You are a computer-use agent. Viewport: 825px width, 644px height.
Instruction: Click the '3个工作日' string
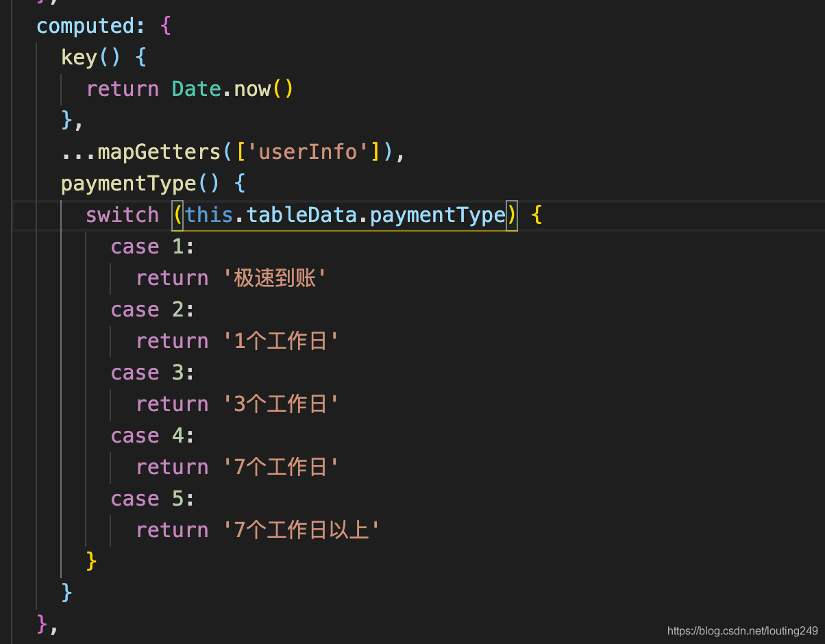tap(281, 404)
